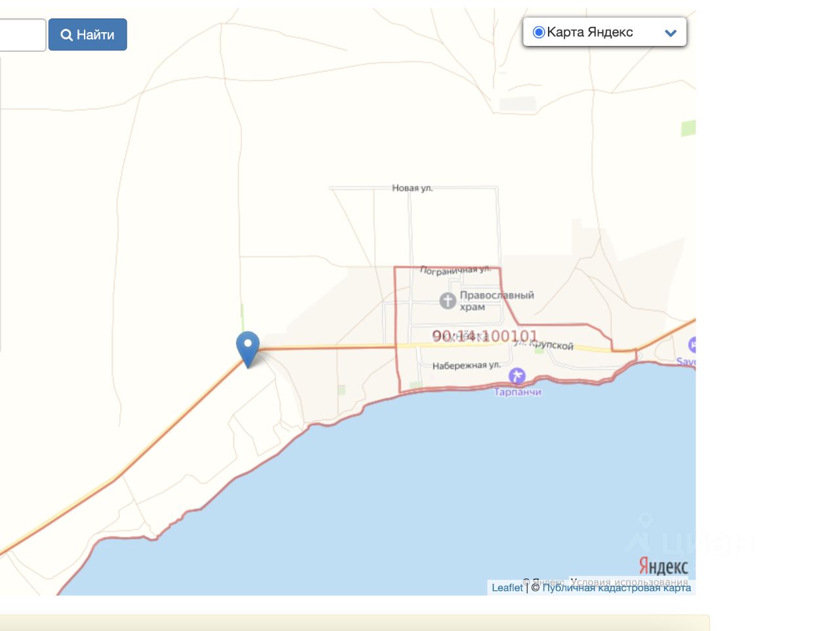
Task: Click the Тарпанчи beach icon
Action: pos(517,376)
